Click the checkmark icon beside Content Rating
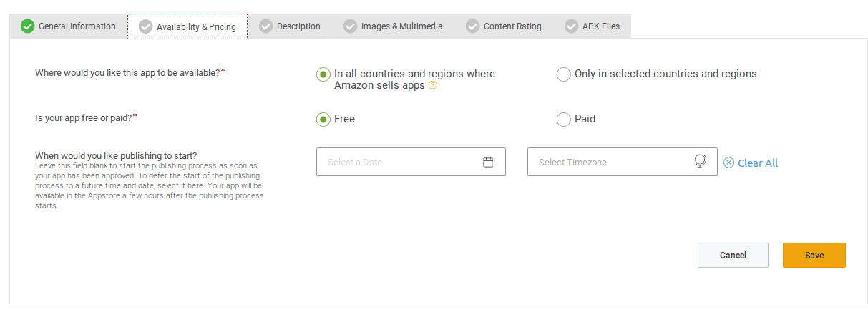 pos(473,26)
